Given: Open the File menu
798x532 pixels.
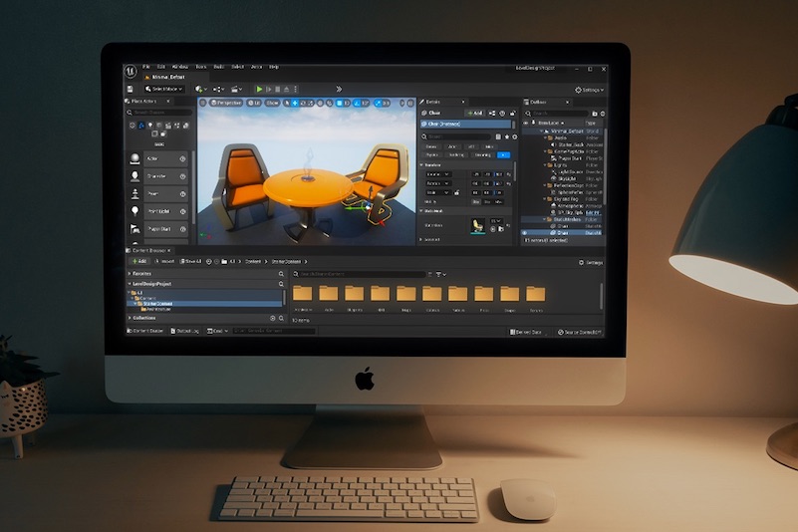Looking at the screenshot, I should [x=146, y=67].
